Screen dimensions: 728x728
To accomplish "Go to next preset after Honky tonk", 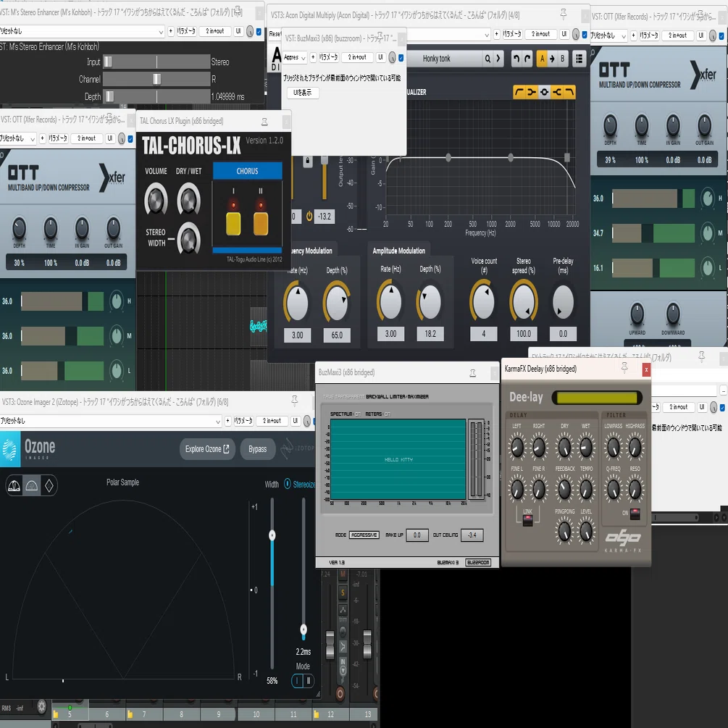I will pyautogui.click(x=498, y=59).
